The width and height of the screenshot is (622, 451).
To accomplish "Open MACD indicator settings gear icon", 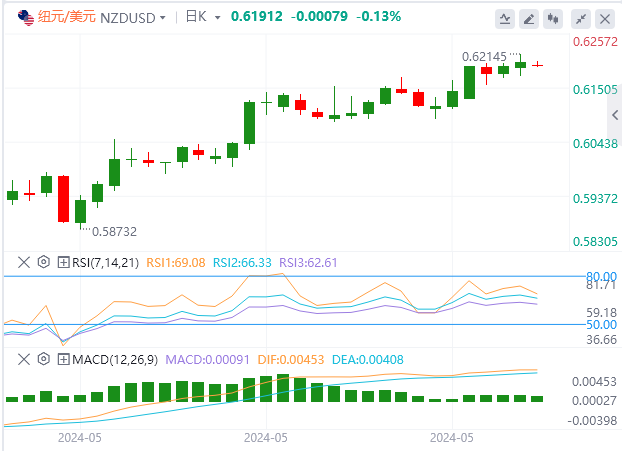I will click(x=44, y=359).
